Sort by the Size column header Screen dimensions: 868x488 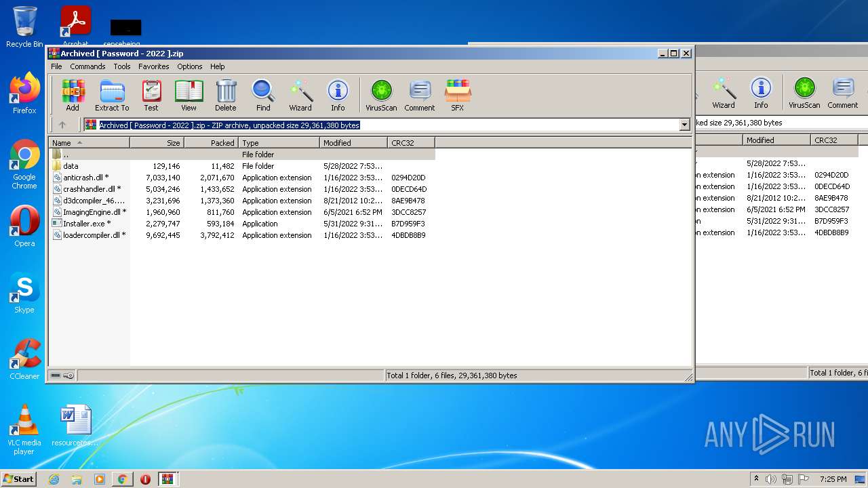click(157, 143)
